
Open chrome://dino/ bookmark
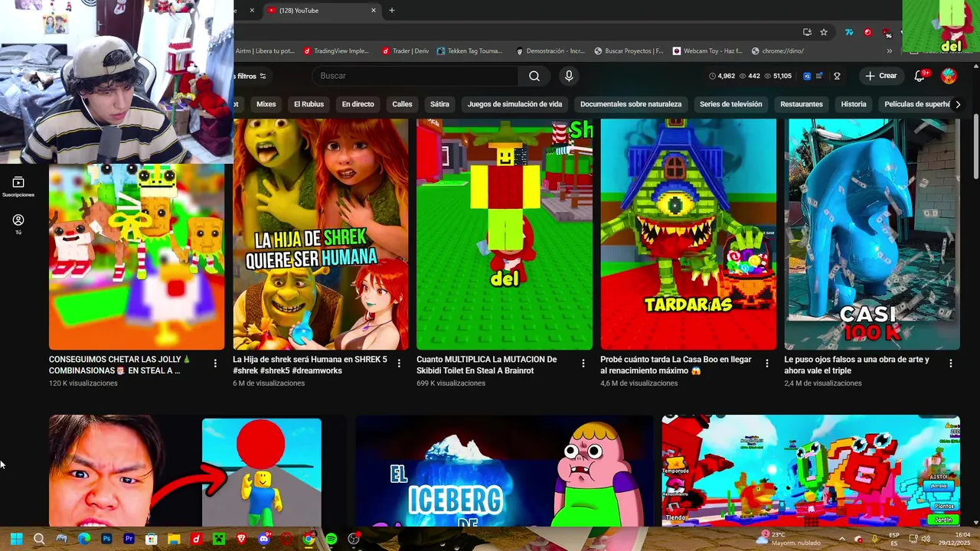tap(777, 51)
